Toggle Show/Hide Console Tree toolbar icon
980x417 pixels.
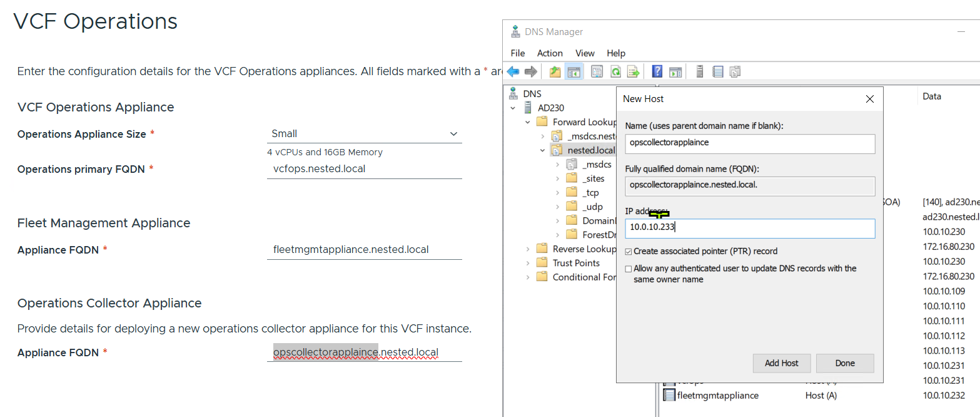tap(573, 71)
